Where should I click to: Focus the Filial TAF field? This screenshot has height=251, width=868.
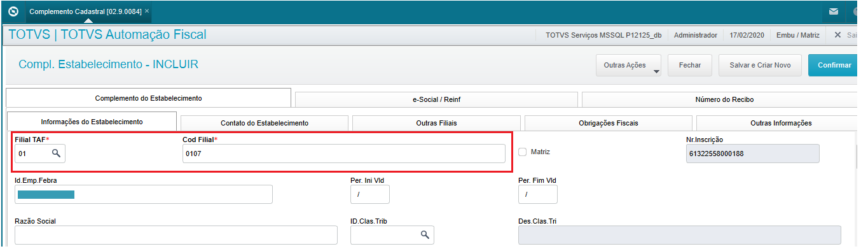click(39, 154)
